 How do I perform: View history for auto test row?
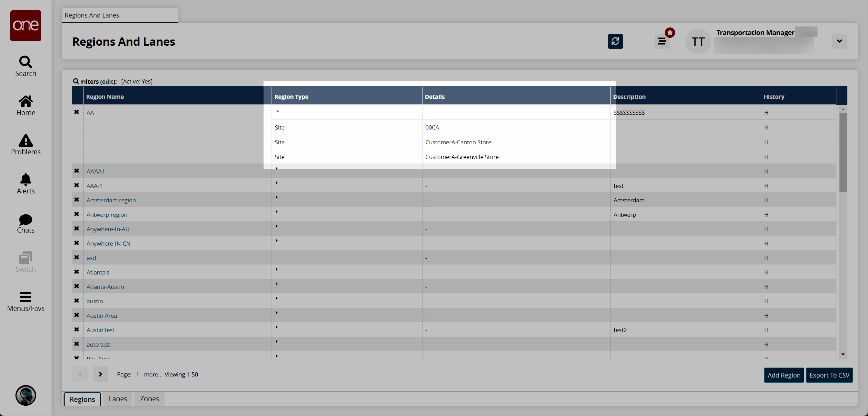[x=766, y=345]
